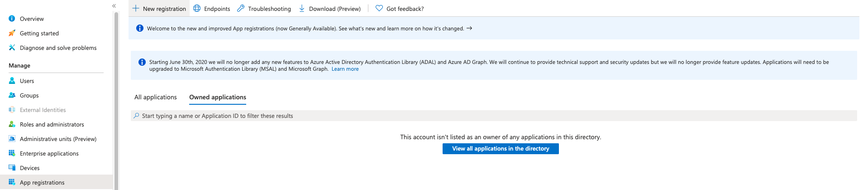
Task: Switch to All applications tab
Action: 155,97
